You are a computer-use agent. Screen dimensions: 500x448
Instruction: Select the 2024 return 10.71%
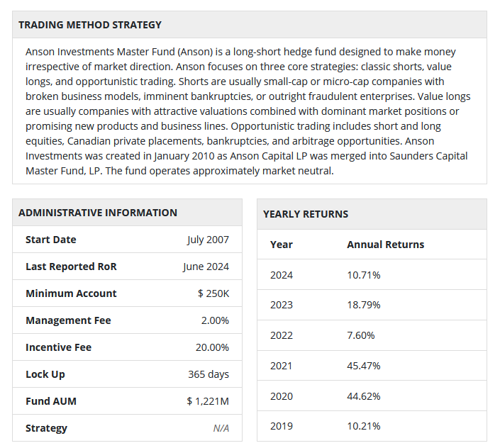tap(364, 275)
